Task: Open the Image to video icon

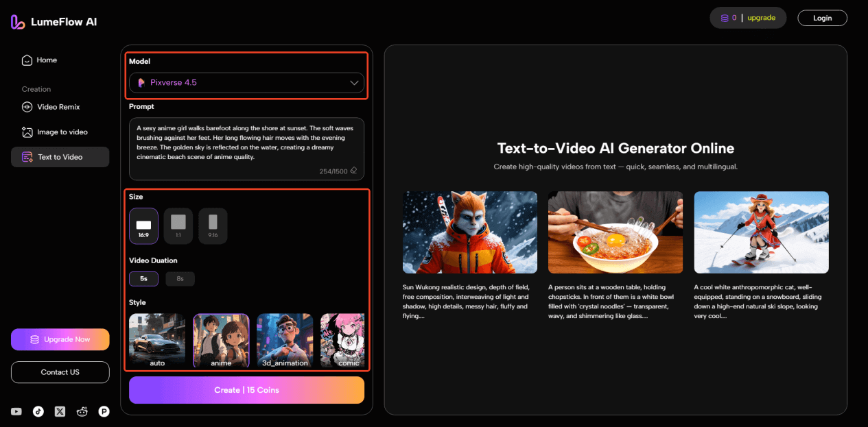Action: point(27,132)
